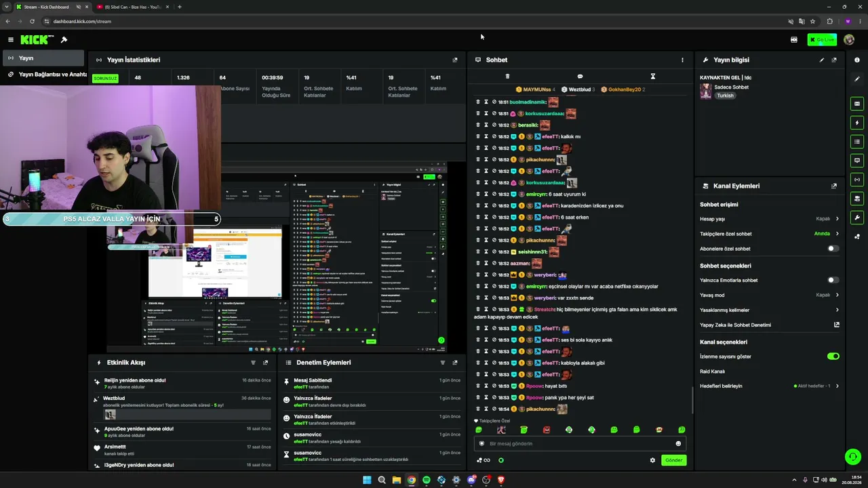Screen dimensions: 868x488
Task: Timeout berasiki with hourglass icon
Action: (x=486, y=125)
